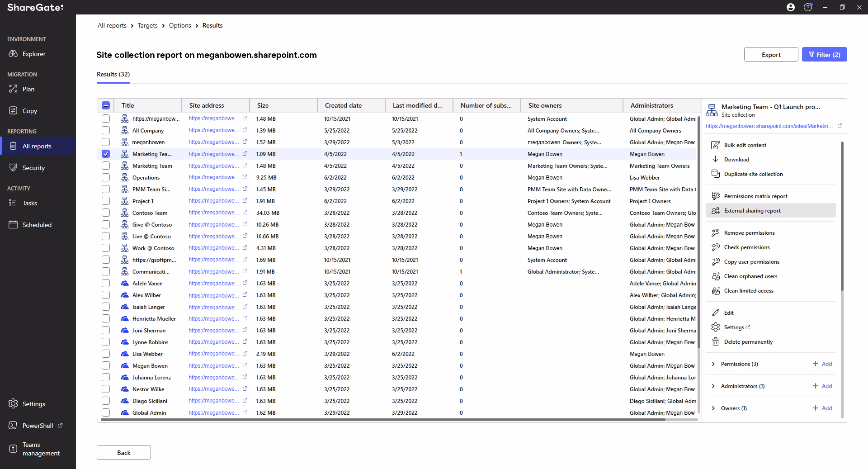This screenshot has height=469, width=868.
Task: Open the Results (32) tab
Action: pyautogui.click(x=113, y=75)
